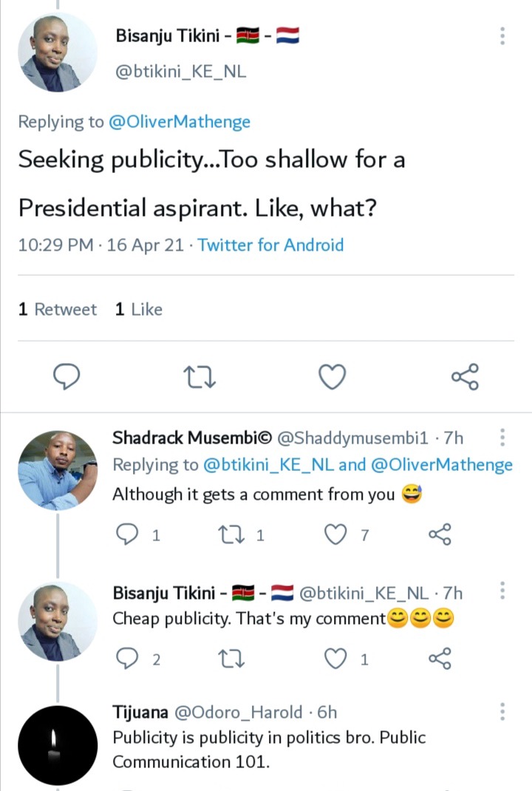Screen dimensions: 532x791
Task: Like Shadrack Musembi's reply with 7 likes
Action: coord(335,534)
